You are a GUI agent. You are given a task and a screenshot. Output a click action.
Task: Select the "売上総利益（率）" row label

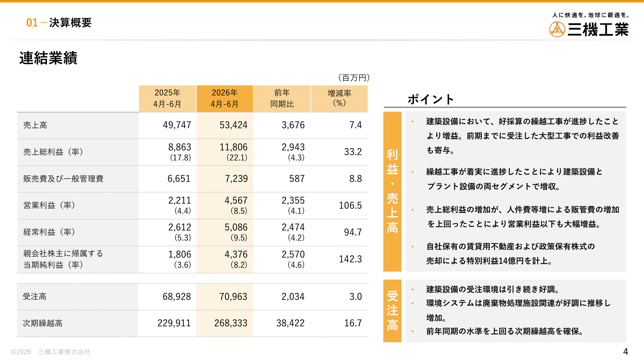tap(53, 152)
